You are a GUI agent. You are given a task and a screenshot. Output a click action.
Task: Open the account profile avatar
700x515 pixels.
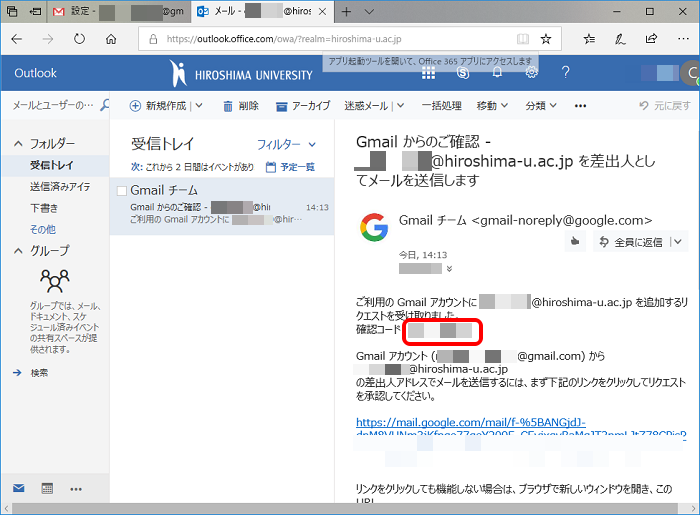coord(690,73)
